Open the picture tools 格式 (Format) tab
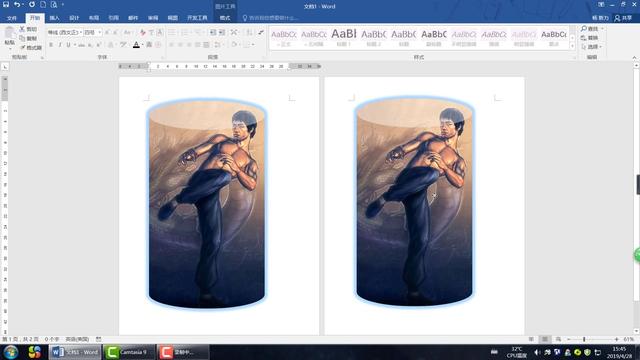Image resolution: width=640 pixels, height=360 pixels. tap(225, 18)
